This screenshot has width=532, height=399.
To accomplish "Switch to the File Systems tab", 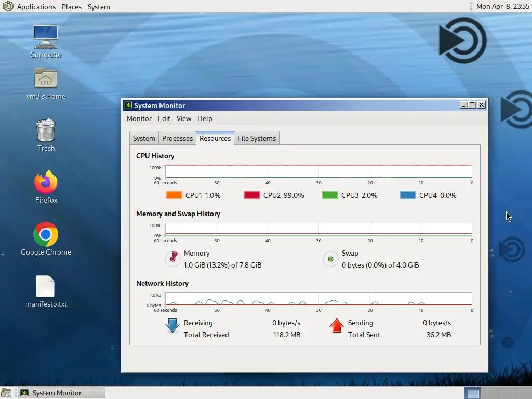I will click(x=257, y=138).
